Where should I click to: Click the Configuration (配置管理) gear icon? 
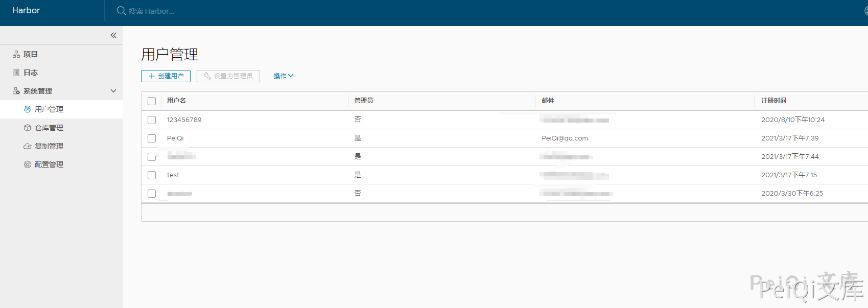tap(28, 164)
